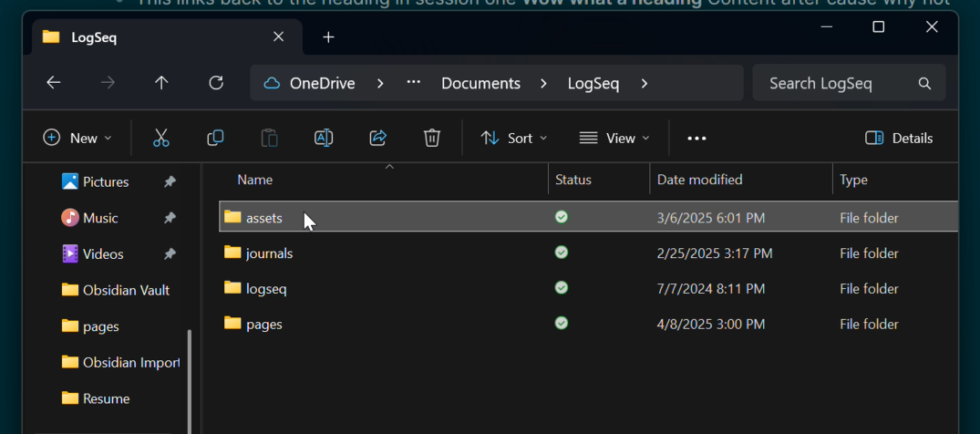
Task: Open the View layout dropdown
Action: [614, 139]
